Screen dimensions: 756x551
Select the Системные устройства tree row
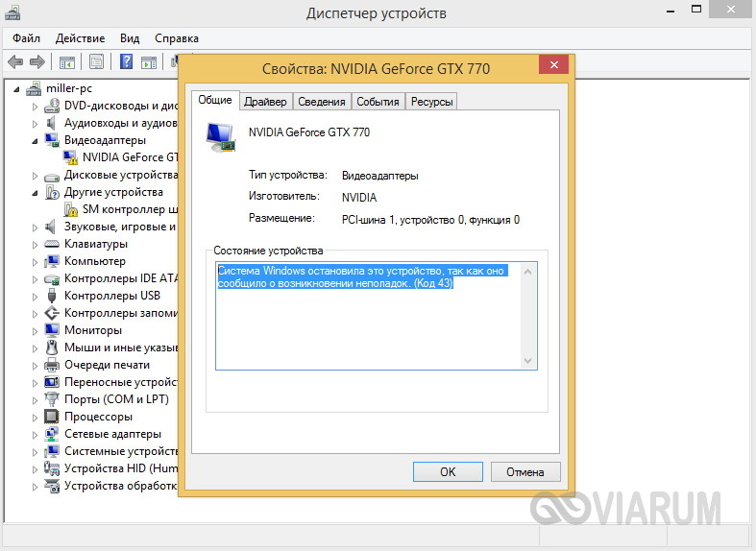point(110,451)
